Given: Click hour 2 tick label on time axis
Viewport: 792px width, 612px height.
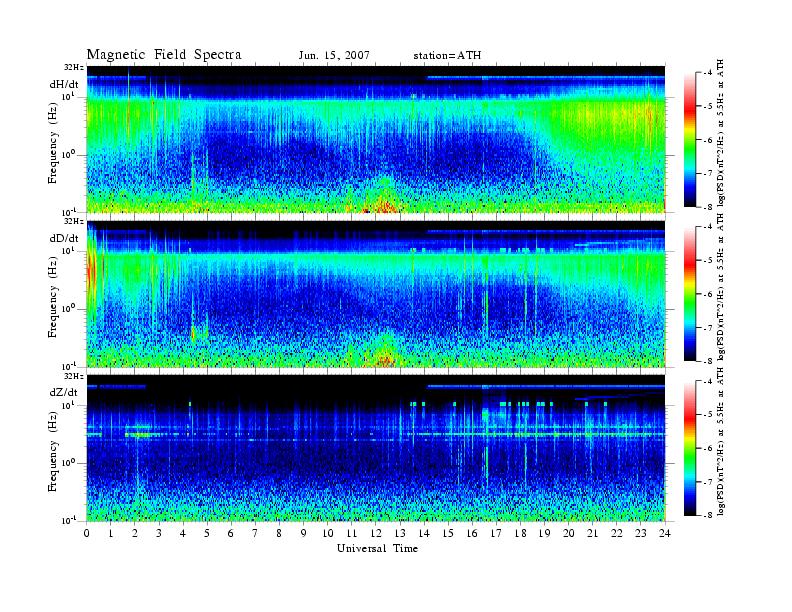Looking at the screenshot, I should (135, 534).
